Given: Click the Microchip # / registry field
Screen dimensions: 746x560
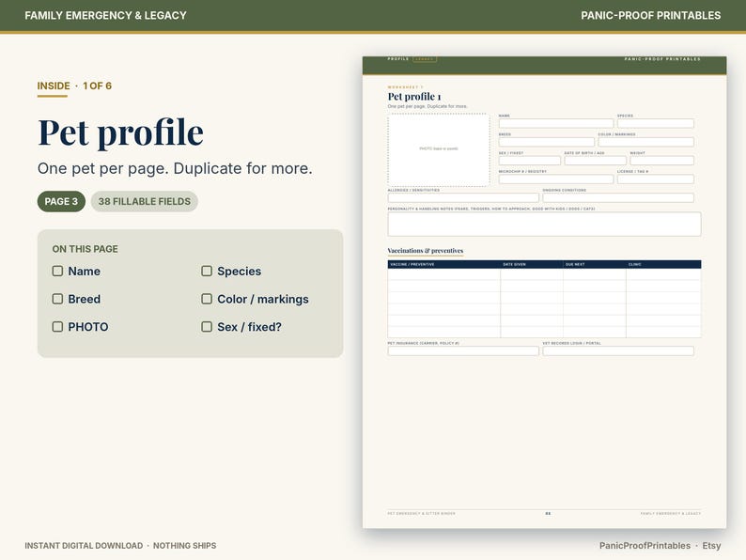Looking at the screenshot, I should (555, 179).
